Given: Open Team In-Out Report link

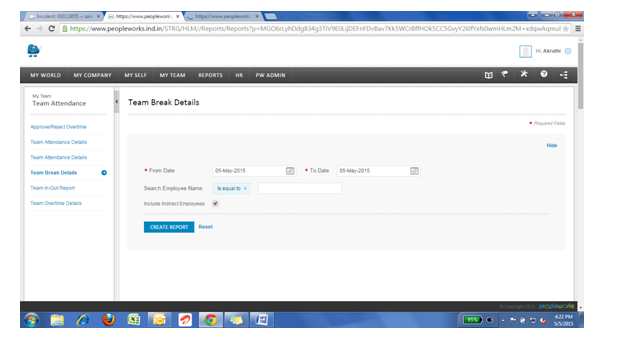Looking at the screenshot, I should [53, 188].
